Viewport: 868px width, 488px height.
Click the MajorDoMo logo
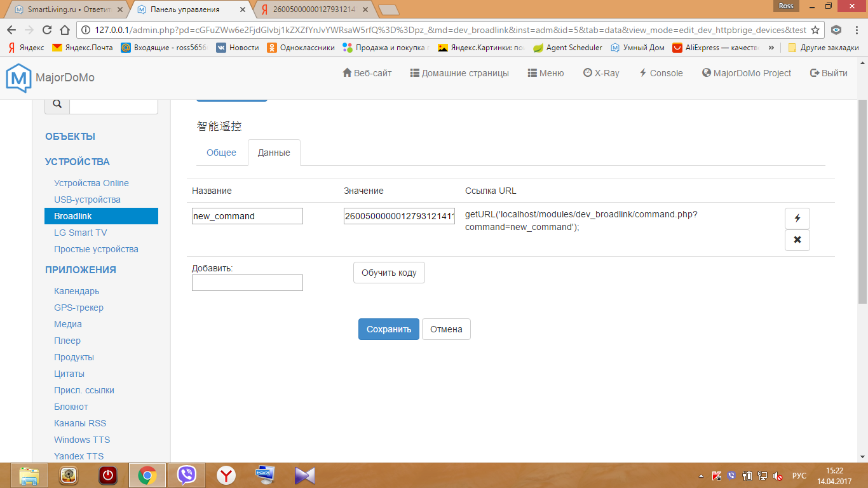50,78
